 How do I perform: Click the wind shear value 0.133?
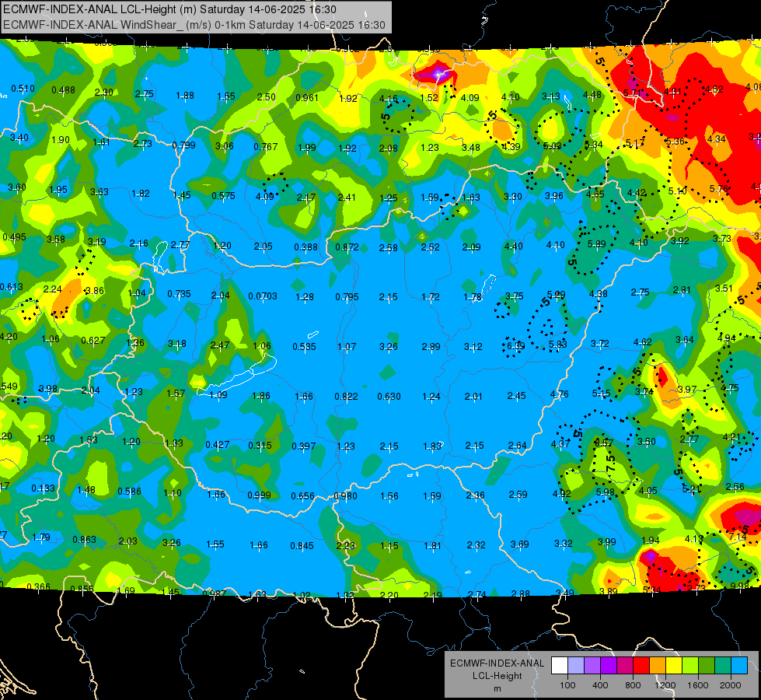click(44, 488)
